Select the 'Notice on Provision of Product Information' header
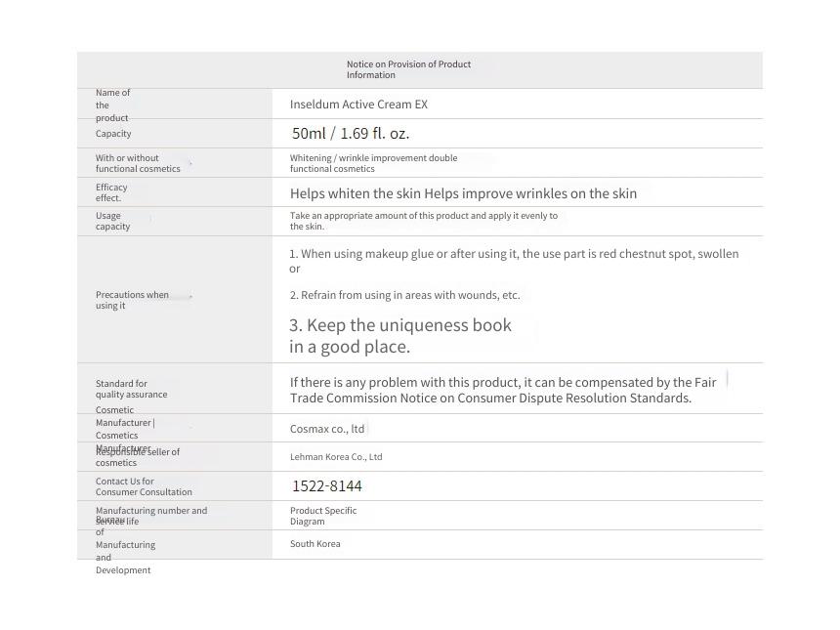This screenshot has width=840, height=630. (408, 69)
